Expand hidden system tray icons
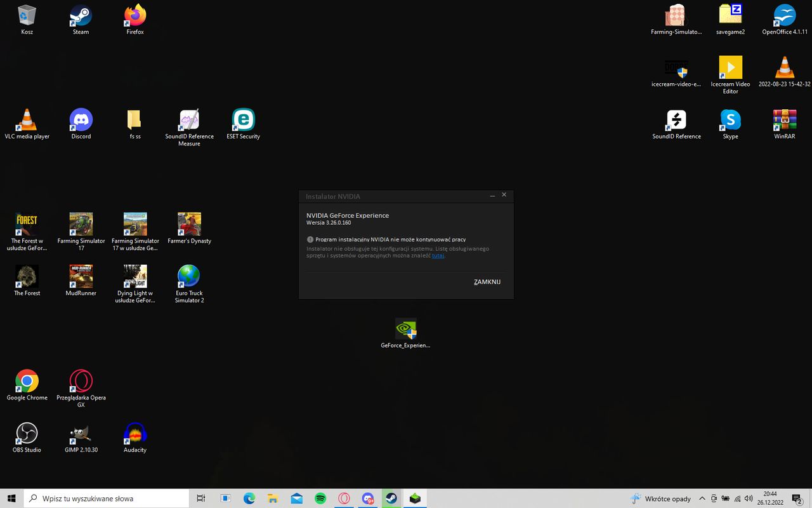The height and width of the screenshot is (508, 812). pyautogui.click(x=702, y=498)
